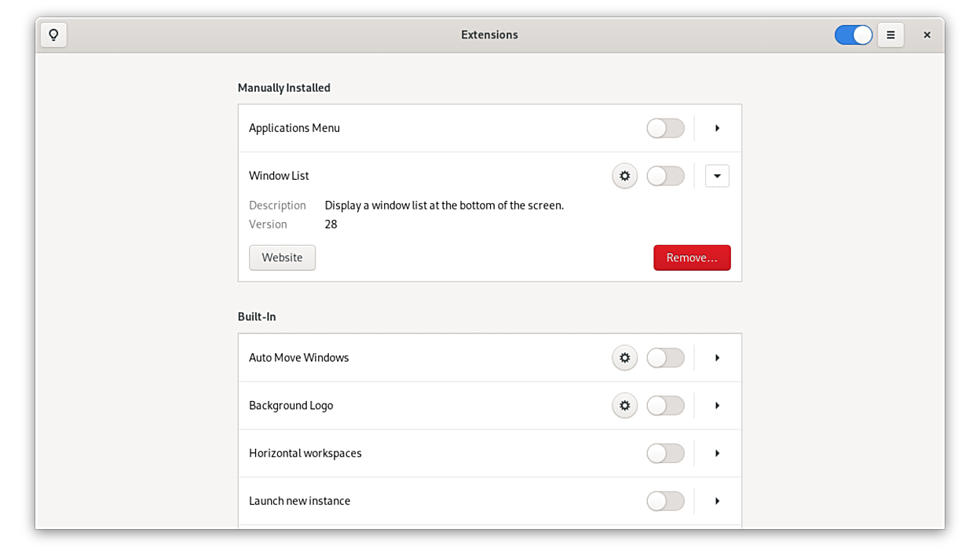Expand Background Logo details arrow
Viewport: 980px width, 551px height.
click(717, 406)
